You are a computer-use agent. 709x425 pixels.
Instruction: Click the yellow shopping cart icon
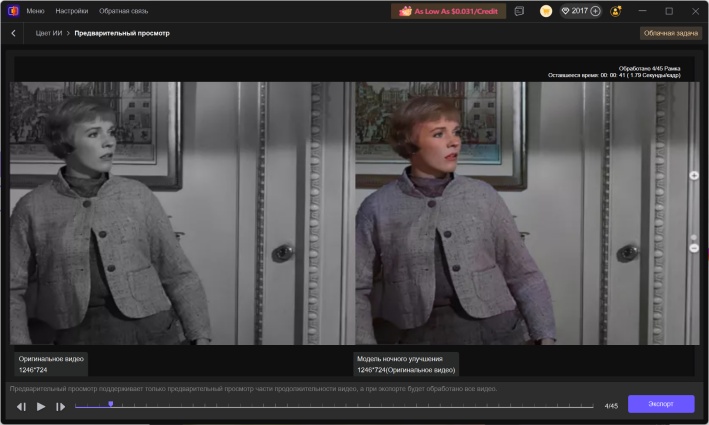coord(546,11)
